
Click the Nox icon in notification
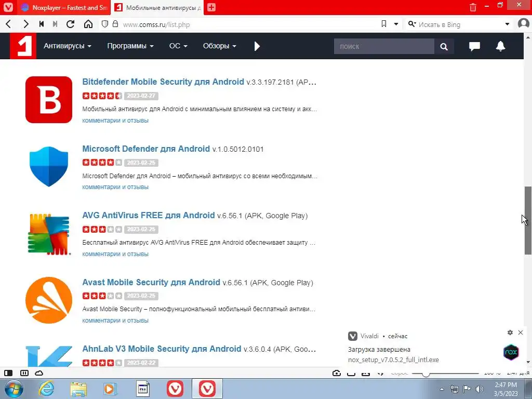click(511, 352)
